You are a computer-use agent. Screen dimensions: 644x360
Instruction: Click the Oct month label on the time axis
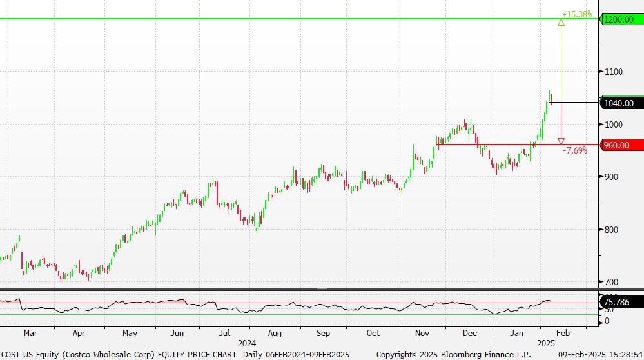pyautogui.click(x=373, y=334)
